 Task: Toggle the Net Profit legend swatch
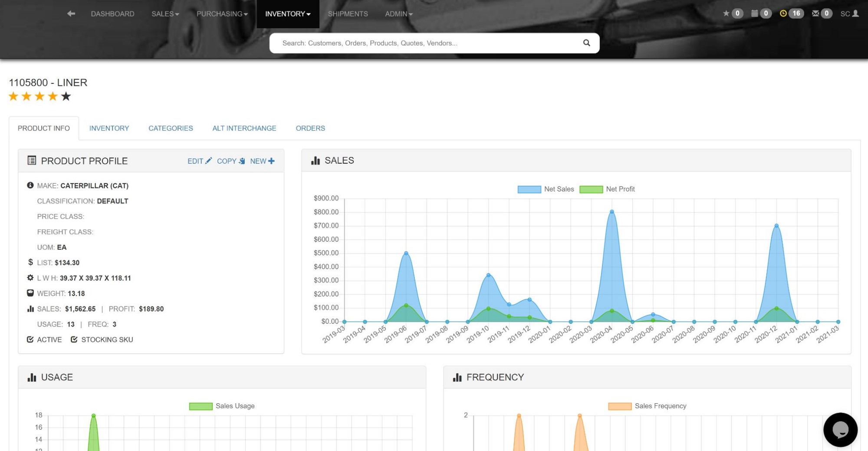point(591,189)
